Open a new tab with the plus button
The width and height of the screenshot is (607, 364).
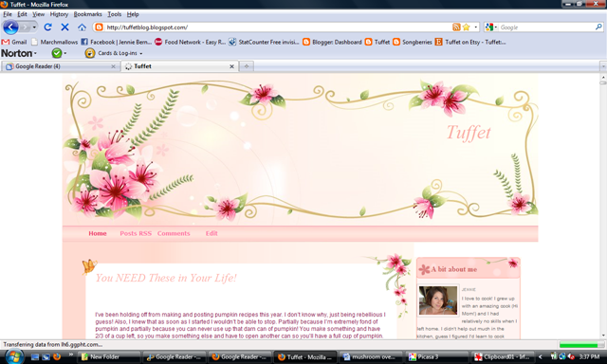click(247, 66)
